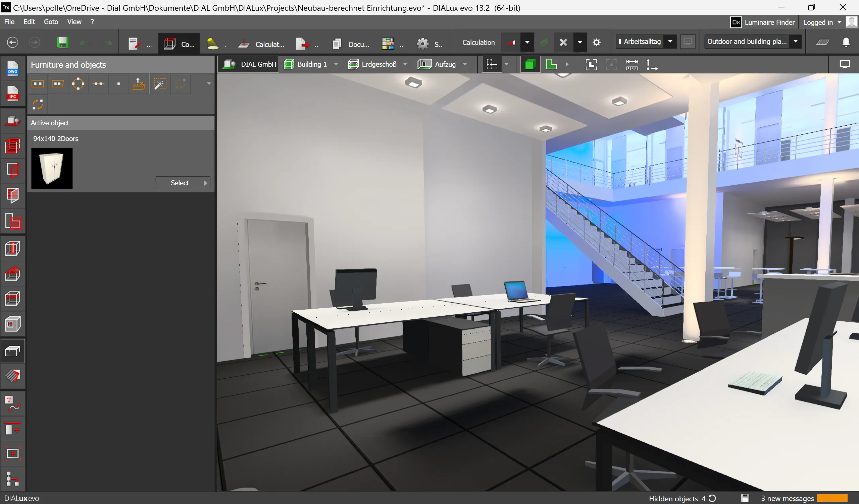Viewport: 859px width, 504px height.
Task: Toggle the help lines grid button
Action: click(492, 64)
